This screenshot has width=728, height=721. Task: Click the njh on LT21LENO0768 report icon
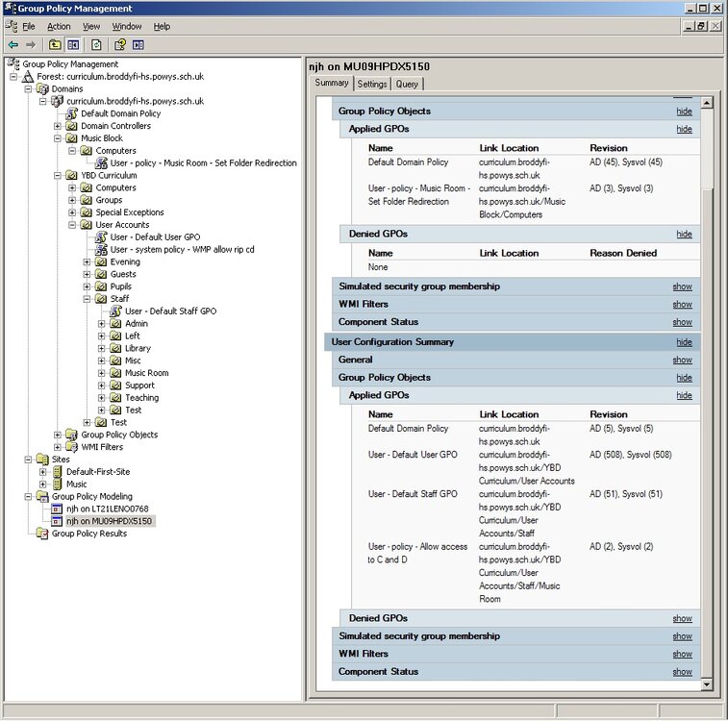pyautogui.click(x=57, y=509)
